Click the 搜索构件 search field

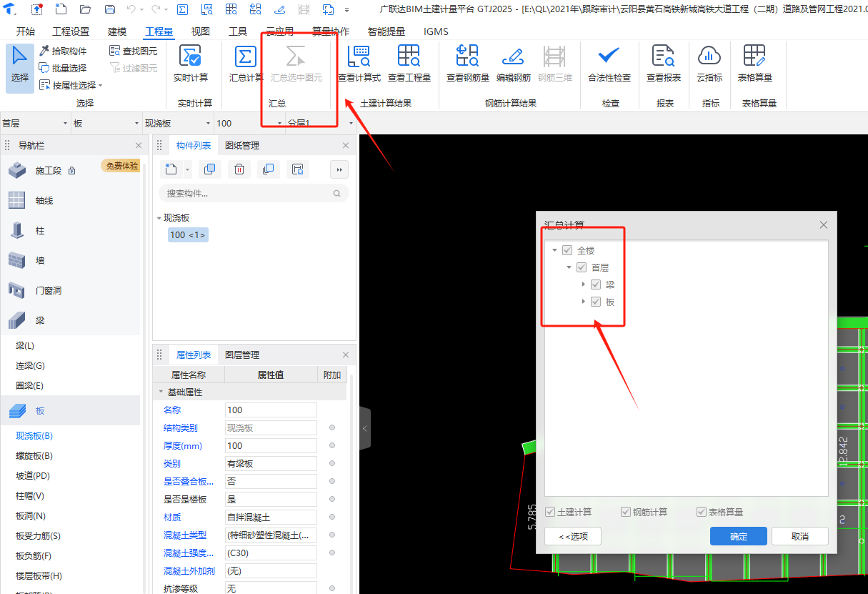point(254,193)
